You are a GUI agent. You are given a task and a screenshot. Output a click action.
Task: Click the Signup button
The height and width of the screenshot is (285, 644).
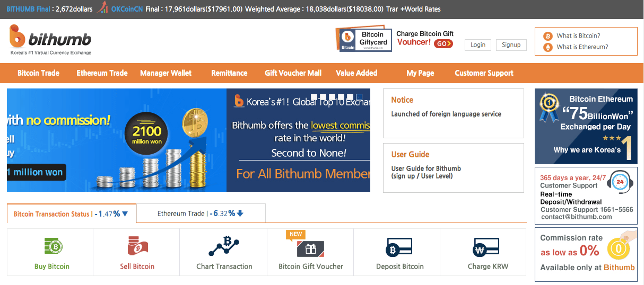click(x=511, y=45)
